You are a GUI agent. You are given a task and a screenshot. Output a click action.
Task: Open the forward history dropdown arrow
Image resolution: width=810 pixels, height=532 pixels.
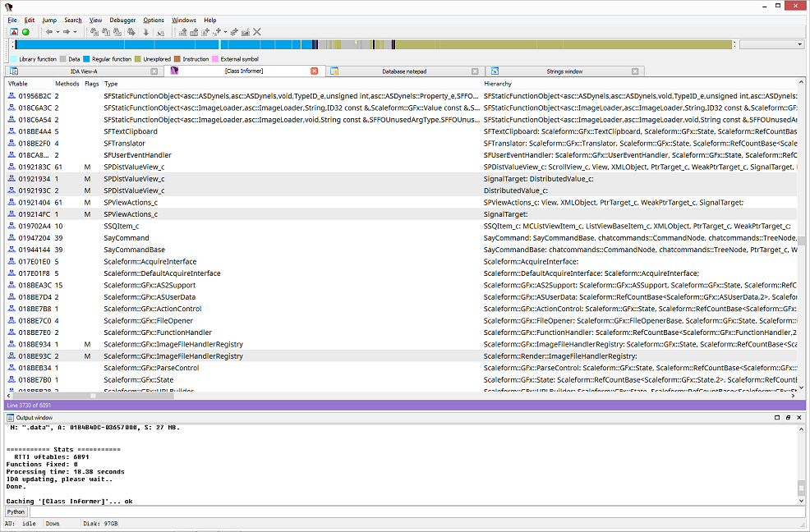pyautogui.click(x=76, y=32)
